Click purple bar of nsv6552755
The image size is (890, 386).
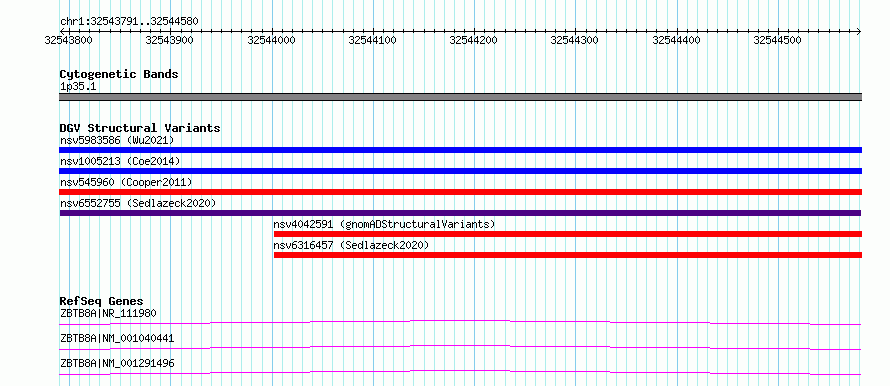[460, 213]
